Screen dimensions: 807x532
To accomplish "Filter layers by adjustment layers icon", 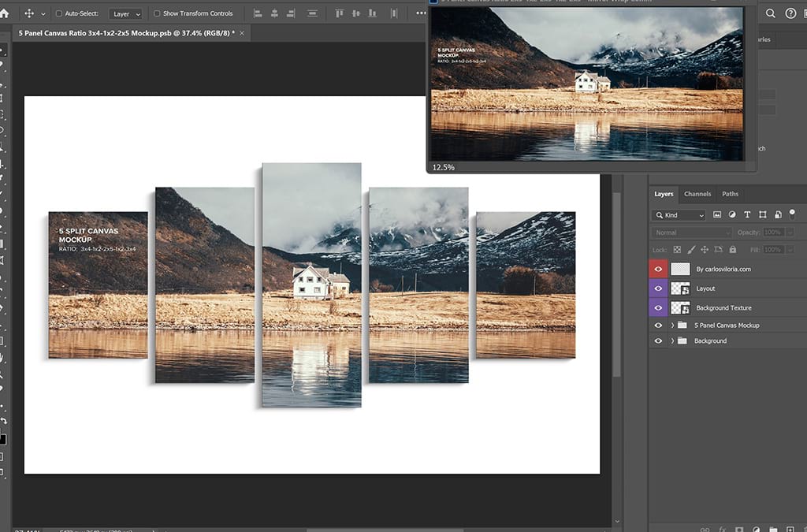I will 732,214.
